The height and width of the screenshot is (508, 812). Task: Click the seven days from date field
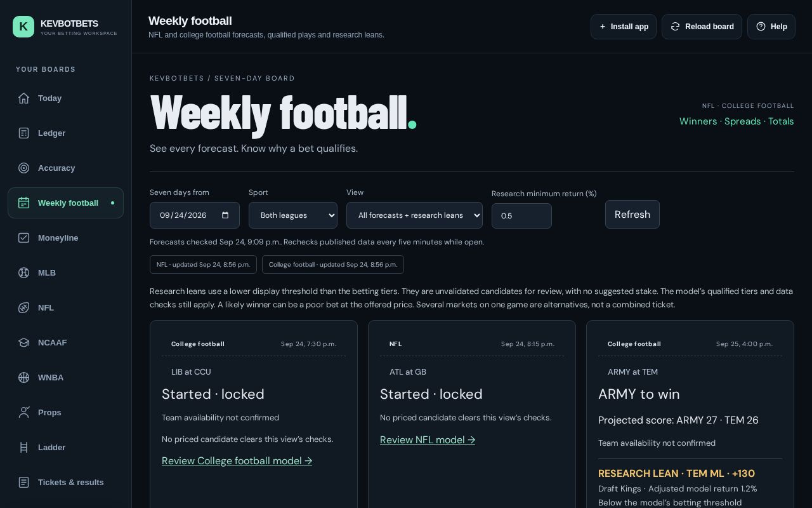[195, 215]
